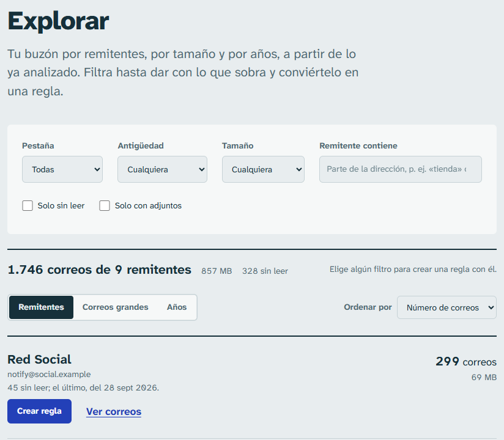Image resolution: width=504 pixels, height=440 pixels.
Task: Enable the Solo con adjuntos checkbox
Action: click(105, 205)
